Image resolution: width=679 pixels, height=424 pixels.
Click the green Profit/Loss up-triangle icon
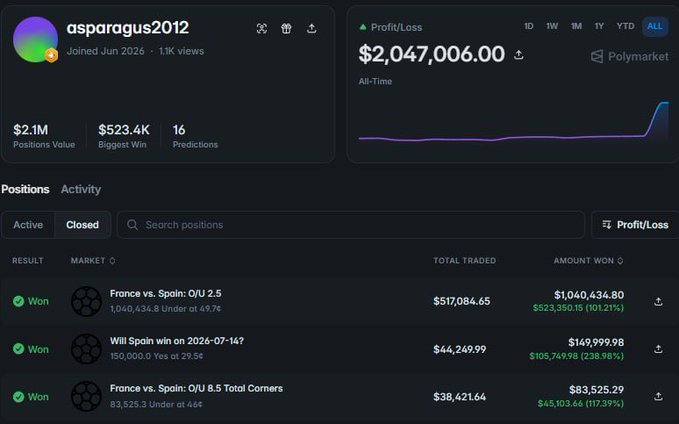[x=363, y=27]
